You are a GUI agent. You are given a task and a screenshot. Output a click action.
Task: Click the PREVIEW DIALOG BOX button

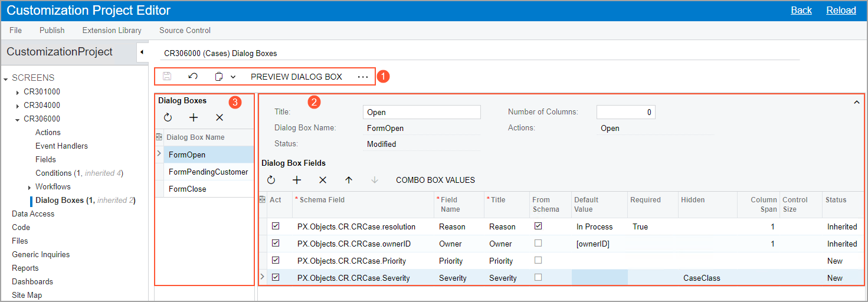coord(296,77)
